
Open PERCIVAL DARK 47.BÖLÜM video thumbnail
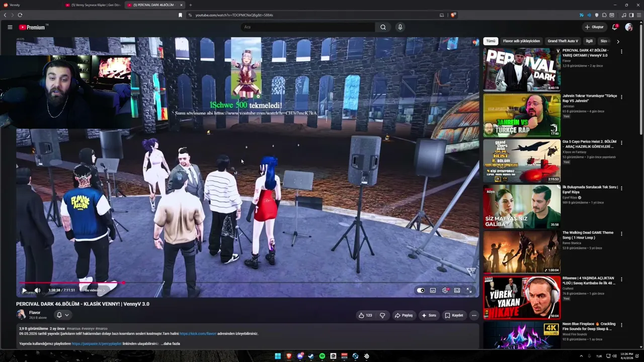pos(522,70)
